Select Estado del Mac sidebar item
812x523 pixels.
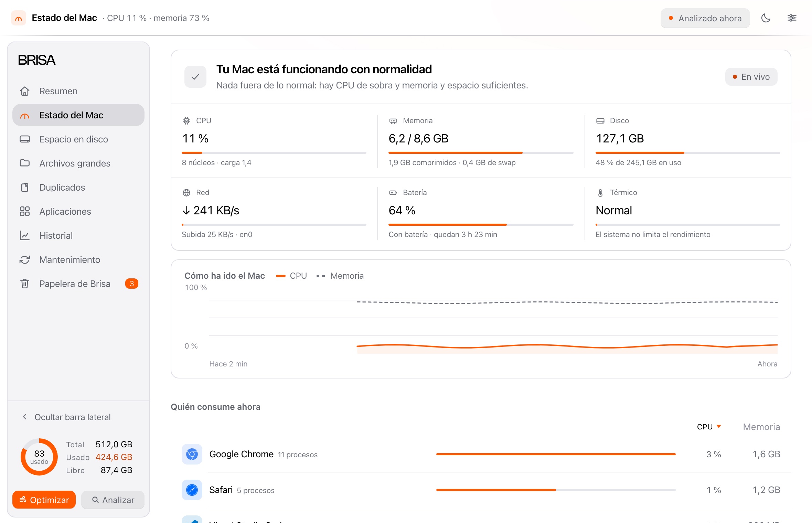coord(78,115)
